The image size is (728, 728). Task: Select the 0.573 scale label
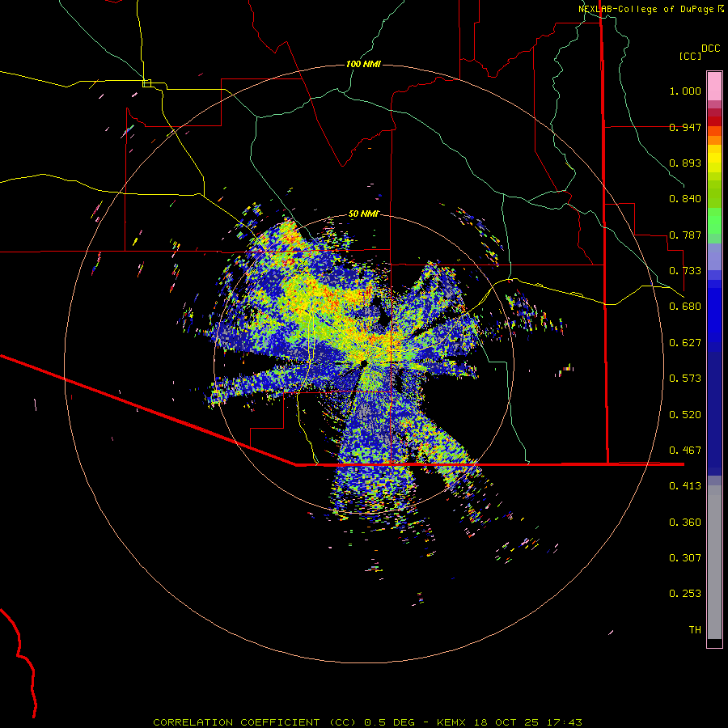pos(685,379)
